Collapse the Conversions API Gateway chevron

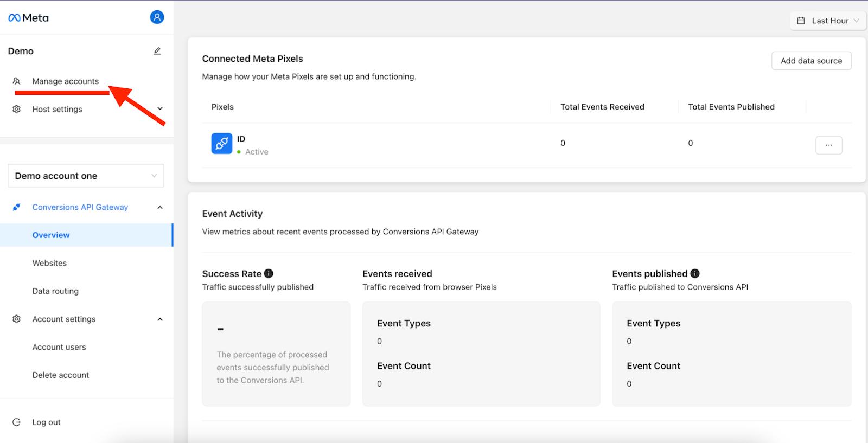click(x=160, y=207)
